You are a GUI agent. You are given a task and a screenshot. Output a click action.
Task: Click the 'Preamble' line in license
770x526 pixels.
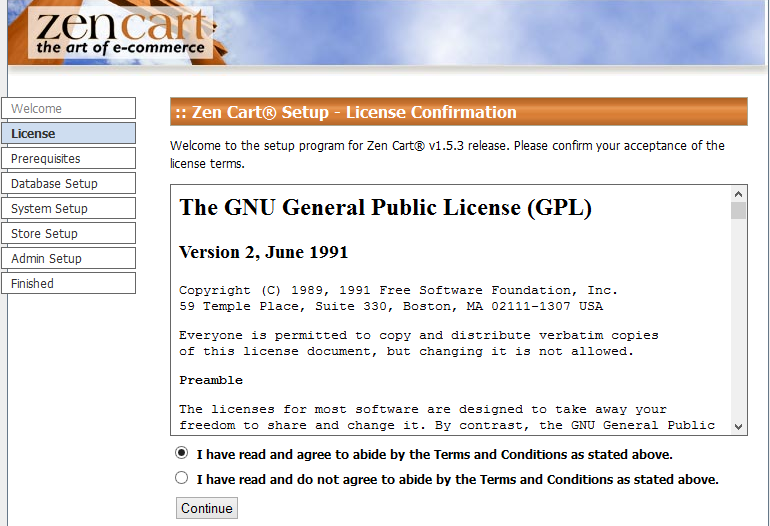(x=211, y=380)
